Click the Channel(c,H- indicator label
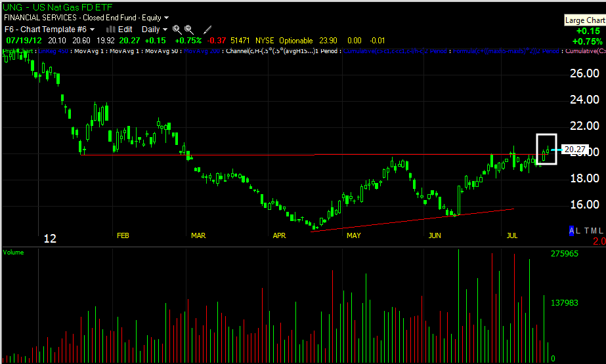 (282, 51)
